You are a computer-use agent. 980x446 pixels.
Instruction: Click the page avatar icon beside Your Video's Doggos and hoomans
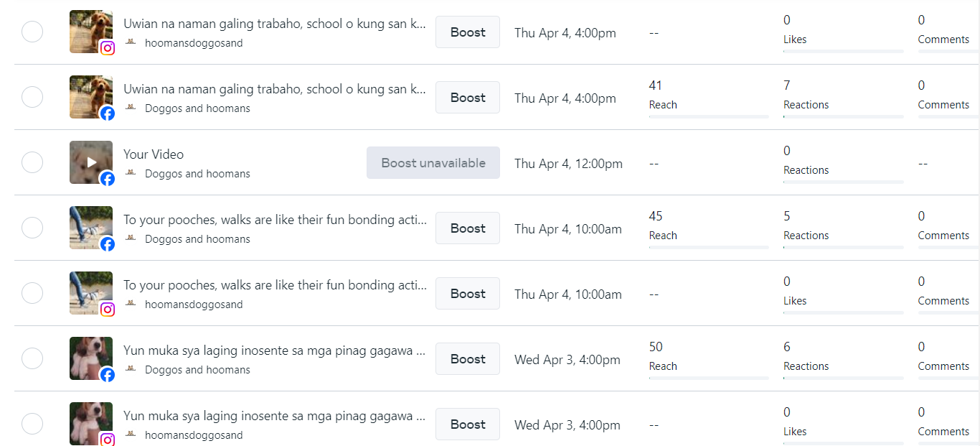131,173
